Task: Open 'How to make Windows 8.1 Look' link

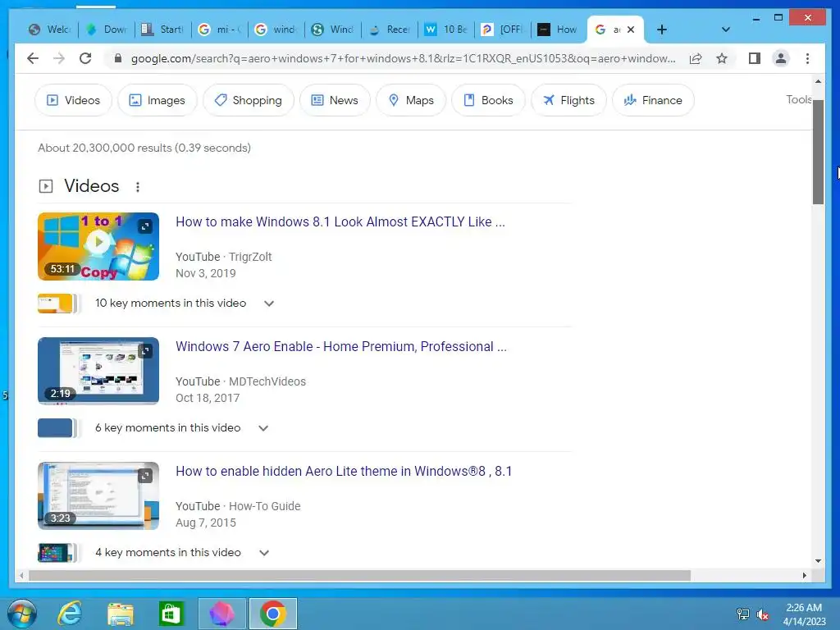Action: (x=340, y=221)
